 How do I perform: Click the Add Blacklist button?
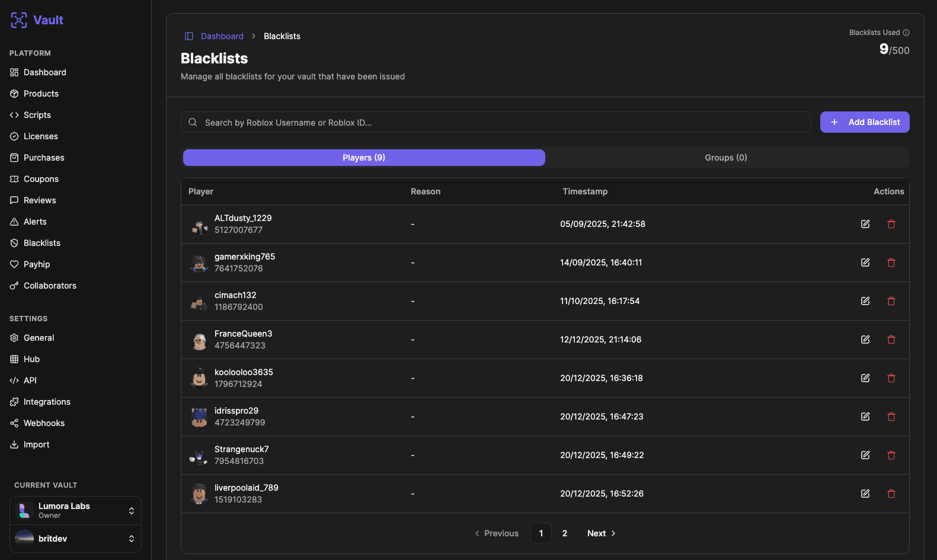(865, 122)
